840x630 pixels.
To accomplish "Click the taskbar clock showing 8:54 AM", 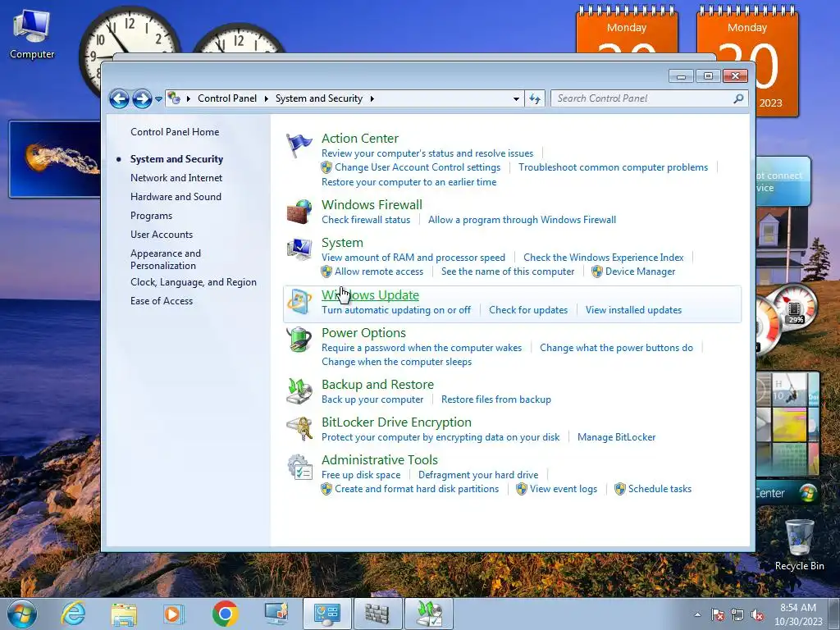I will pyautogui.click(x=797, y=614).
